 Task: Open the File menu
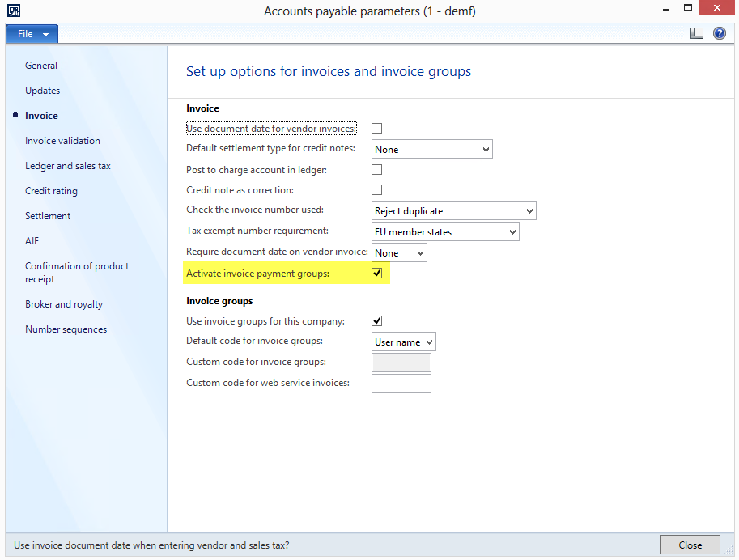(32, 34)
